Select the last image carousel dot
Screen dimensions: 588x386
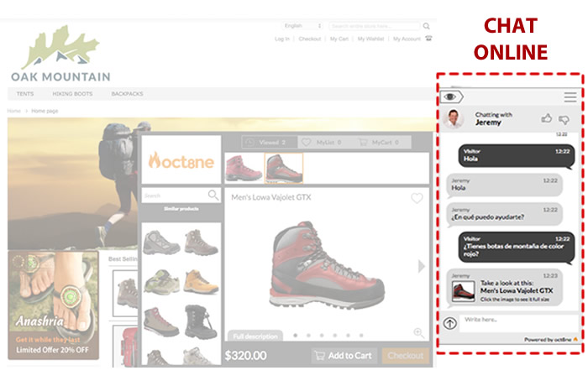361,336
